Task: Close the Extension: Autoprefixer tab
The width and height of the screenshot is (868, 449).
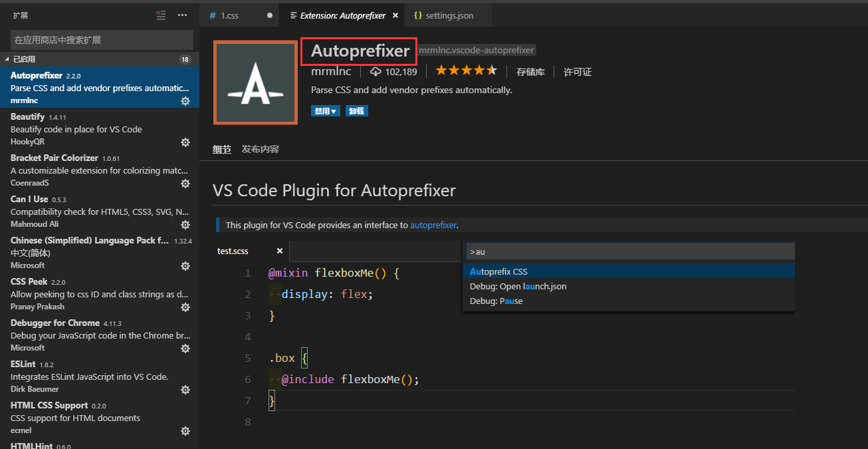Action: coord(395,15)
